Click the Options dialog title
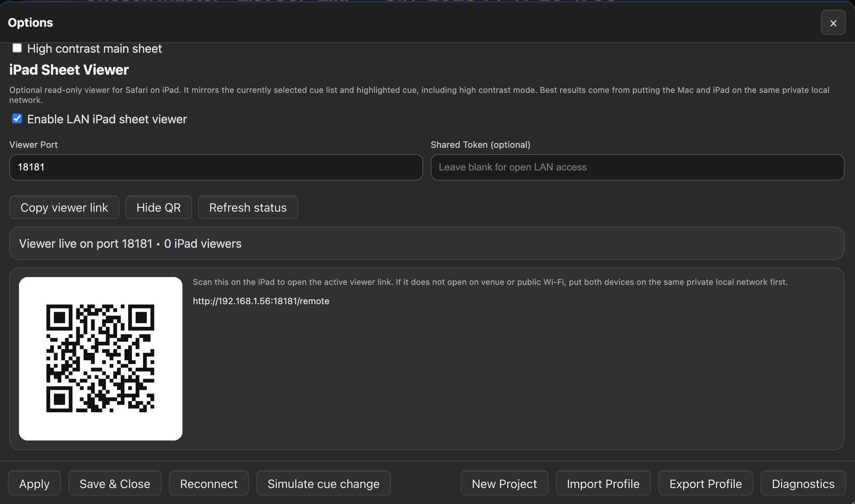Viewport: 855px width, 504px height. click(x=30, y=22)
